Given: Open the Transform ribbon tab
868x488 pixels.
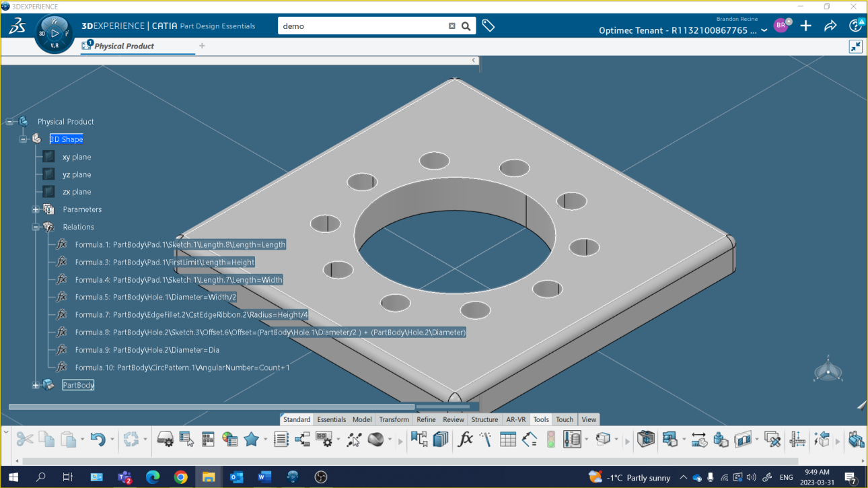Looking at the screenshot, I should pos(394,419).
